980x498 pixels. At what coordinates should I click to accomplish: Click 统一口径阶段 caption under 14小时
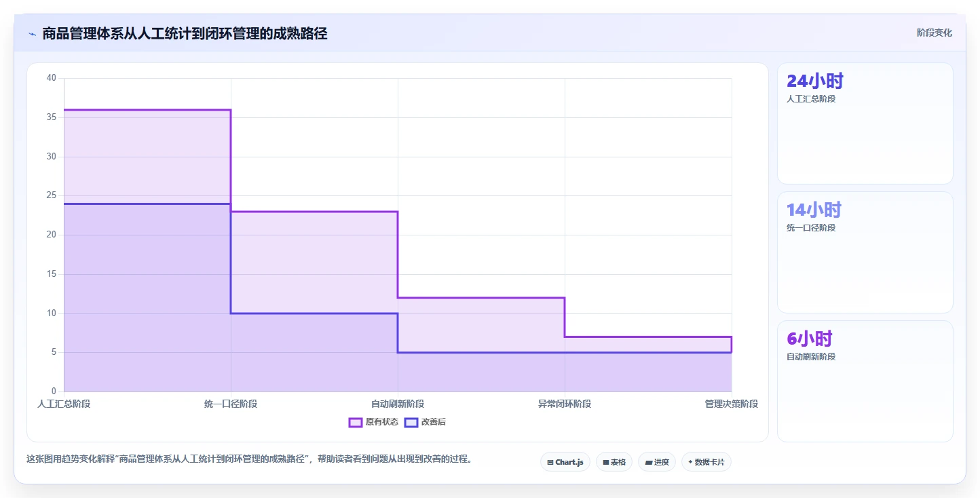[811, 228]
